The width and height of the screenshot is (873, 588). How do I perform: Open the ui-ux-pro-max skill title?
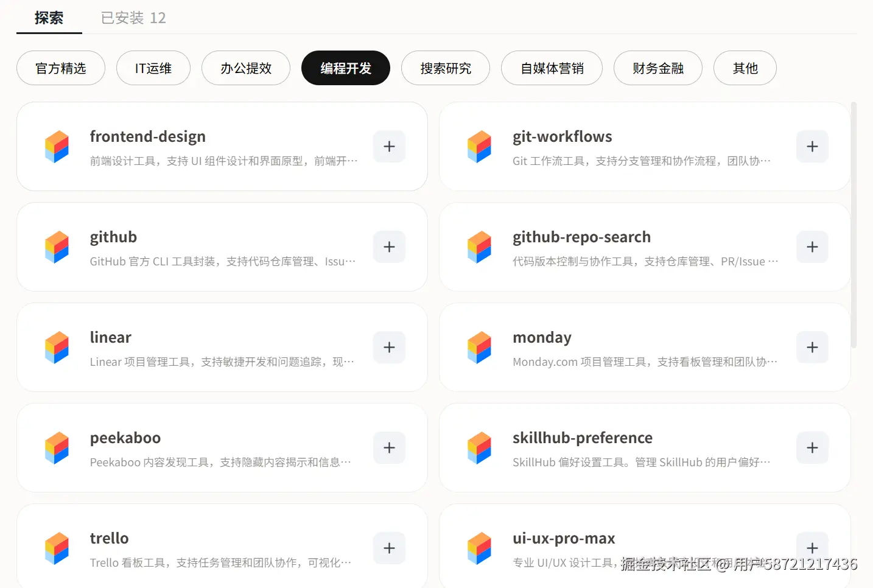pos(564,538)
